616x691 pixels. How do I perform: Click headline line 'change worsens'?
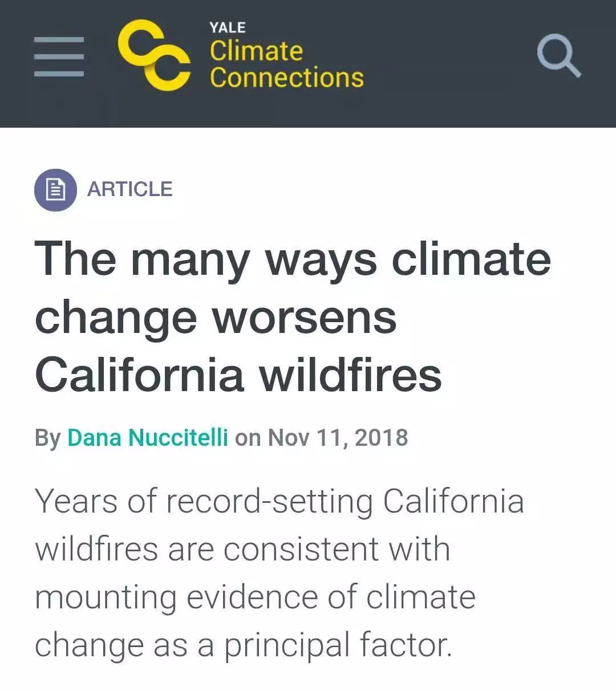coord(216,317)
